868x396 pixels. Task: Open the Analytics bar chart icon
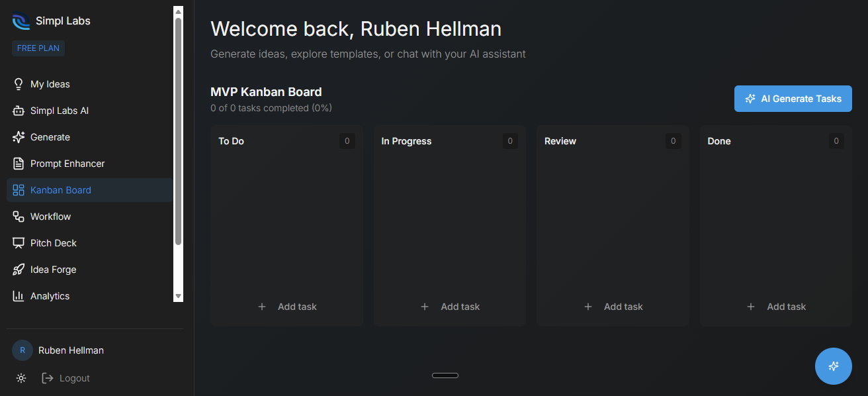click(19, 296)
